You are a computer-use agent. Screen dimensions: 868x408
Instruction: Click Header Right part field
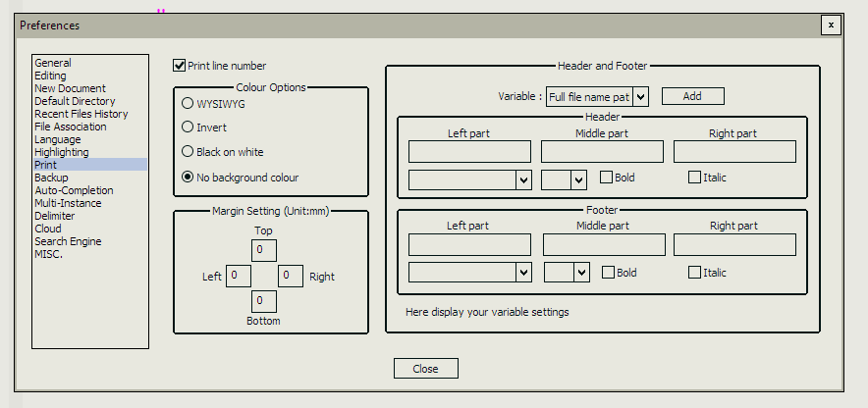tap(734, 151)
